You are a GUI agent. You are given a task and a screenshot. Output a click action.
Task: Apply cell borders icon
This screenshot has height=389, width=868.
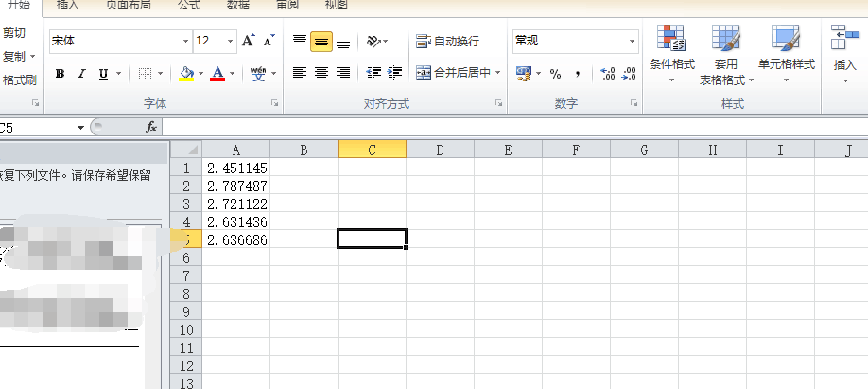(145, 73)
